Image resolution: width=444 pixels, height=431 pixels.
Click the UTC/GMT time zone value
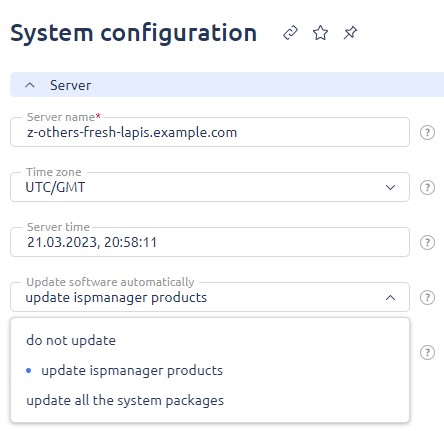(x=55, y=187)
